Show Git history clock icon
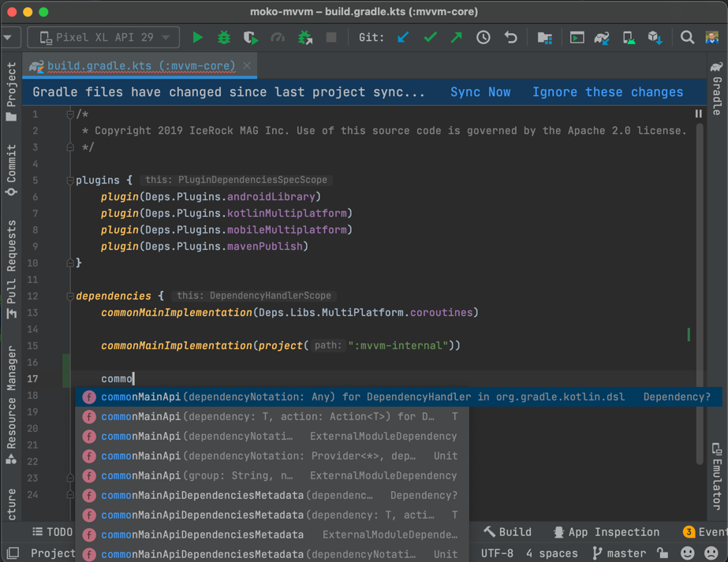 point(483,37)
